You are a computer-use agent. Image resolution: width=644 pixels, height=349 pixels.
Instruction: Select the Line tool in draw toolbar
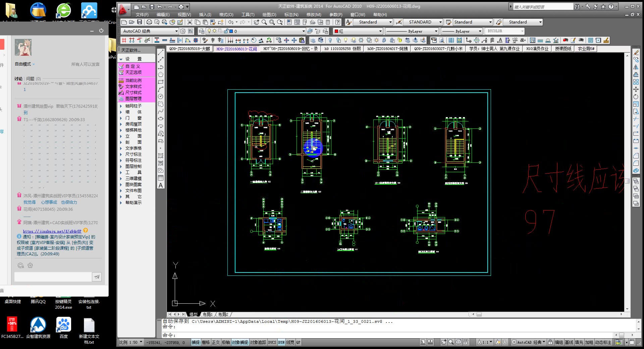point(161,52)
